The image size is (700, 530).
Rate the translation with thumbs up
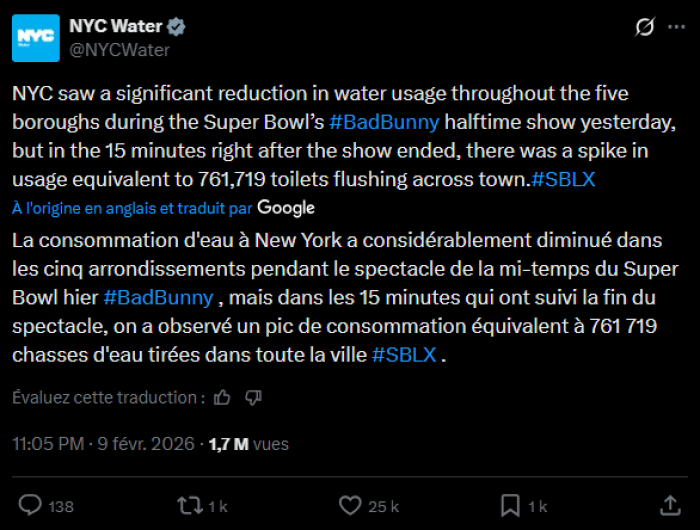222,397
